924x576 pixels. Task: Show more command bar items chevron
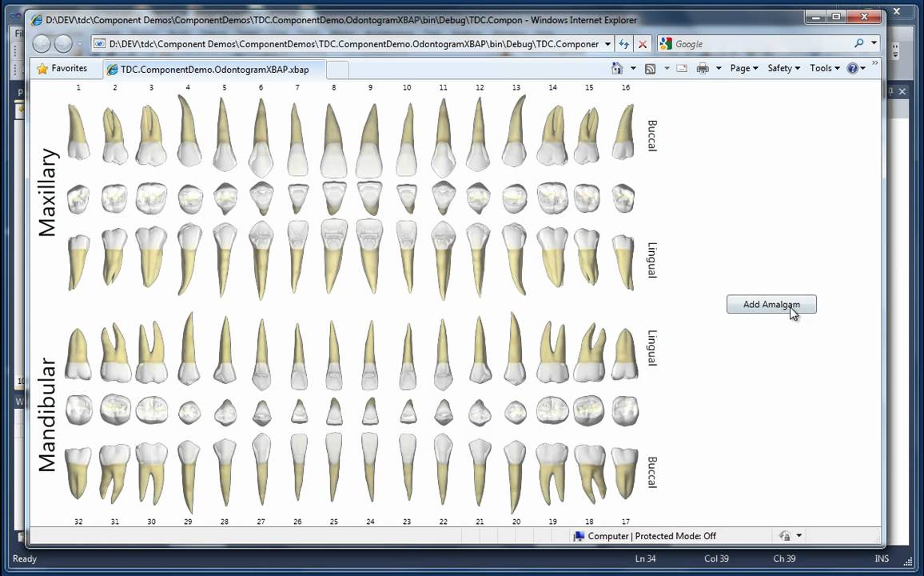coord(874,64)
